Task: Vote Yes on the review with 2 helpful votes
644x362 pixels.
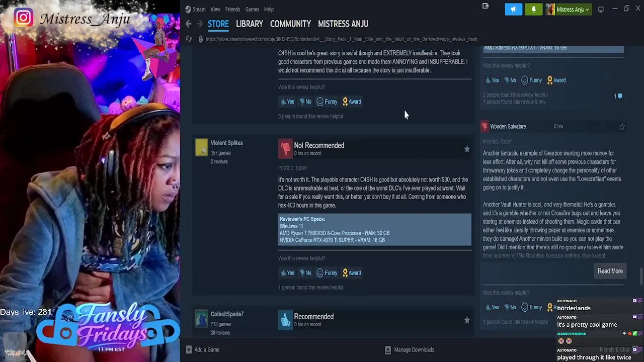Action: (x=492, y=80)
